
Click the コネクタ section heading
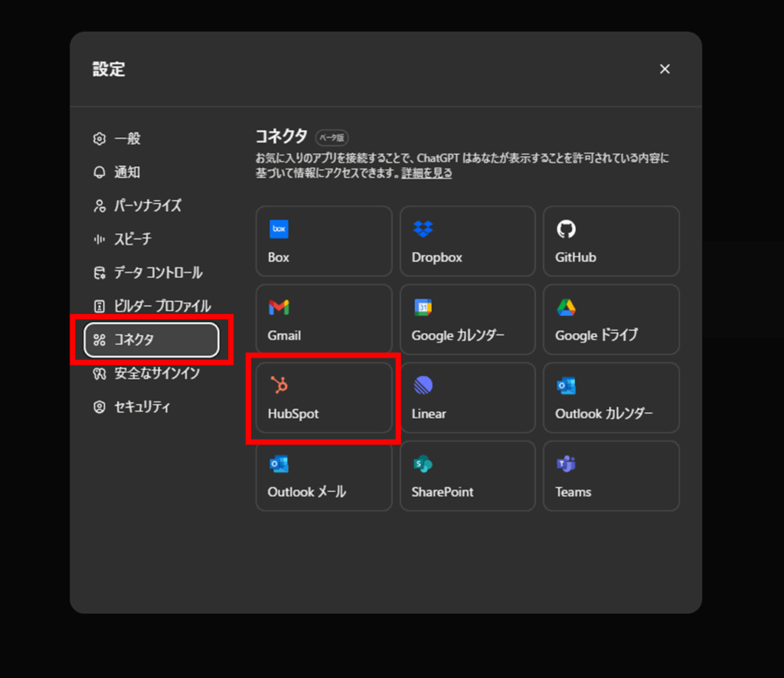tap(282, 136)
